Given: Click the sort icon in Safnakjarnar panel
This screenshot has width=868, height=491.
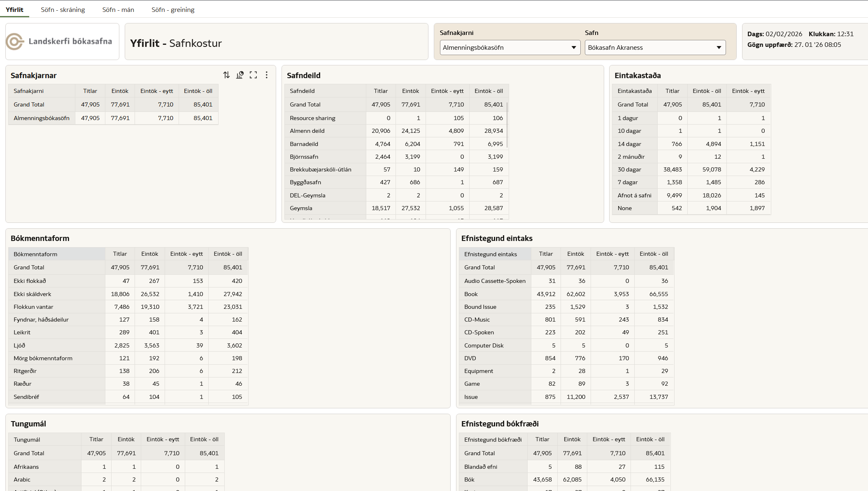Looking at the screenshot, I should point(226,75).
